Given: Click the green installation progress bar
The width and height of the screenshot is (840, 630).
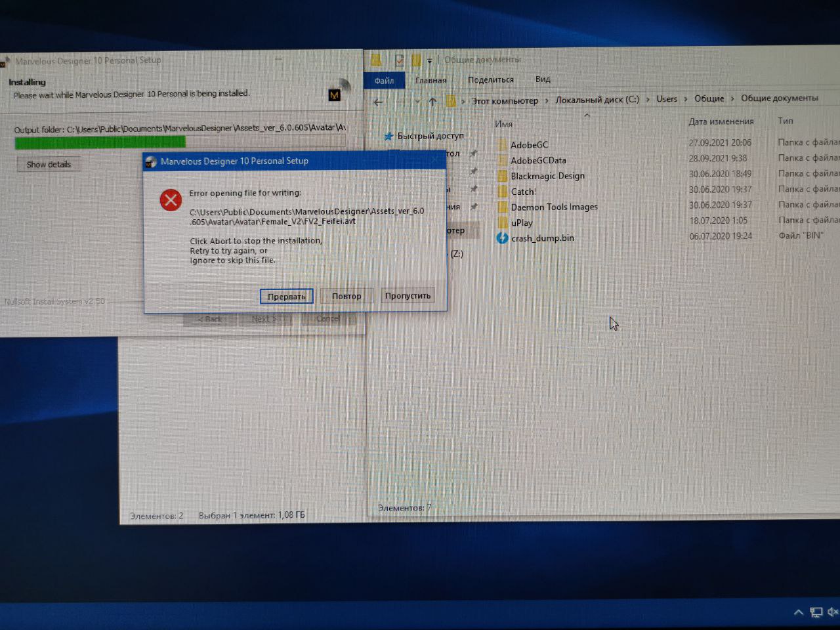Looking at the screenshot, I should (180, 141).
